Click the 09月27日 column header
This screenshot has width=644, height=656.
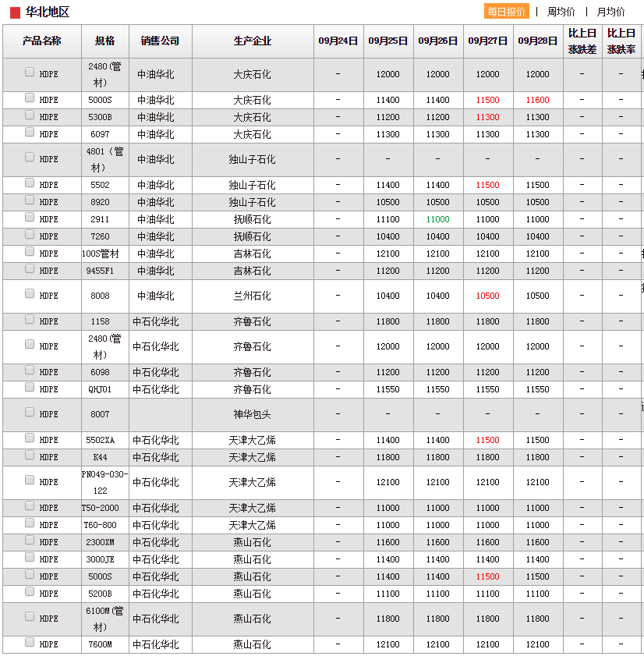click(x=487, y=41)
